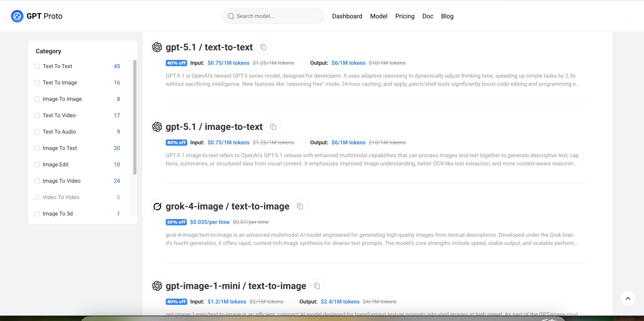Click the OpenAI logo beside gpt-5.1 / image-to-text
Screen dimensions: 644x321
coord(157,127)
